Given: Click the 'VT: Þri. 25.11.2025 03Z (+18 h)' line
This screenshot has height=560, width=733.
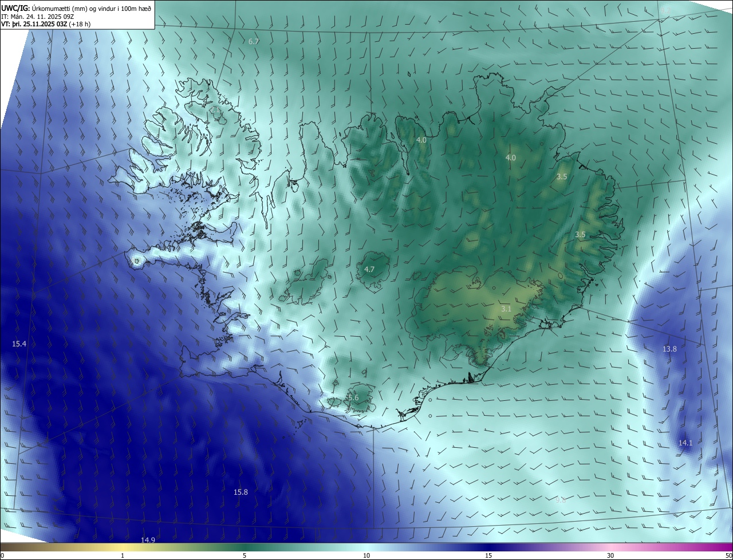Looking at the screenshot, I should point(46,23).
